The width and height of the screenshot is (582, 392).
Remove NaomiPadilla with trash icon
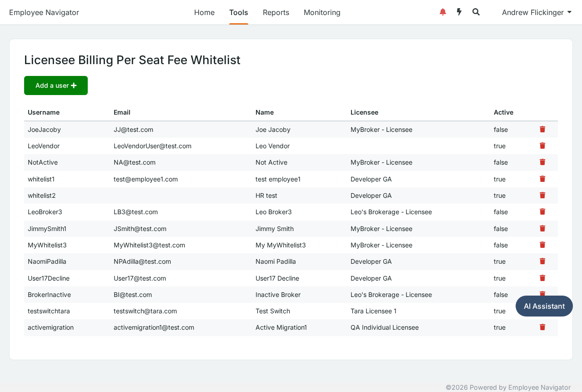(542, 261)
